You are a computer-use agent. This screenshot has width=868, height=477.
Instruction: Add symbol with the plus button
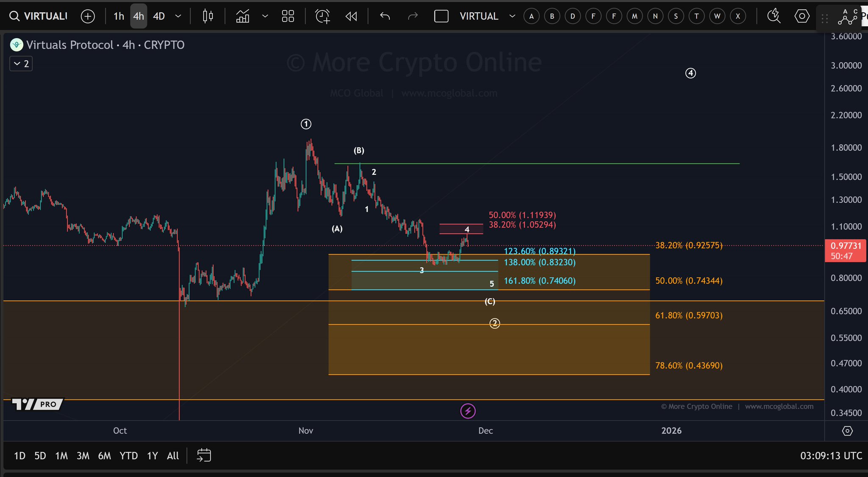(88, 16)
